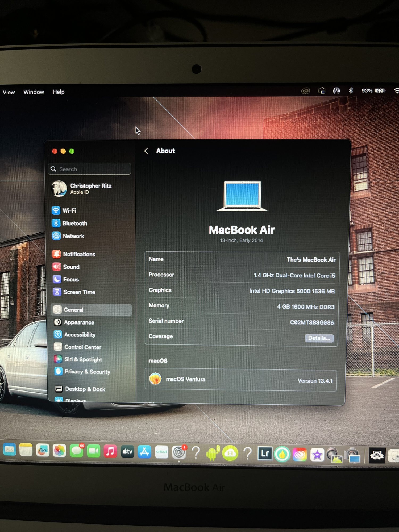Screen dimensions: 399x532
Task: Open Music app in the Dock
Action: coord(110,451)
